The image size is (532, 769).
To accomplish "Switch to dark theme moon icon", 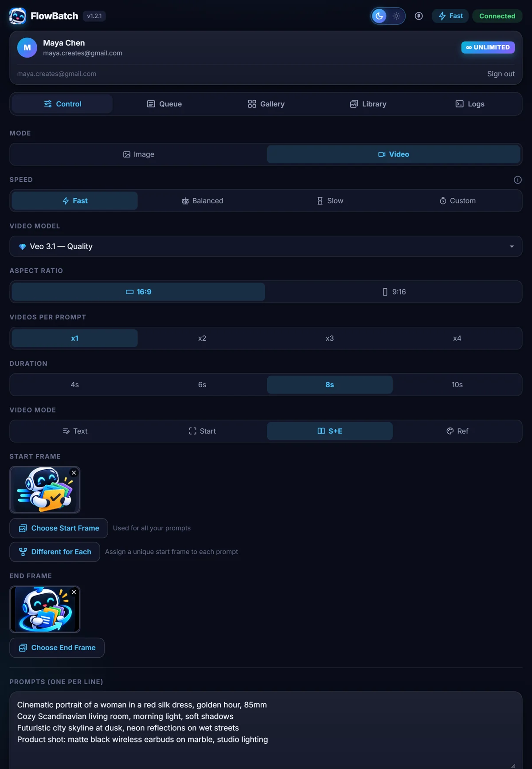I will click(379, 16).
